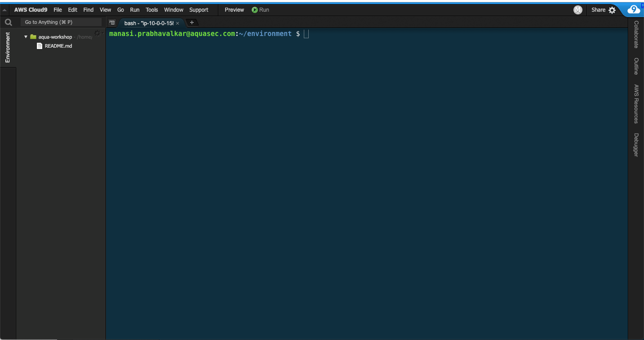The width and height of the screenshot is (644, 340).
Task: Open a new tab with plus icon
Action: coord(192,22)
